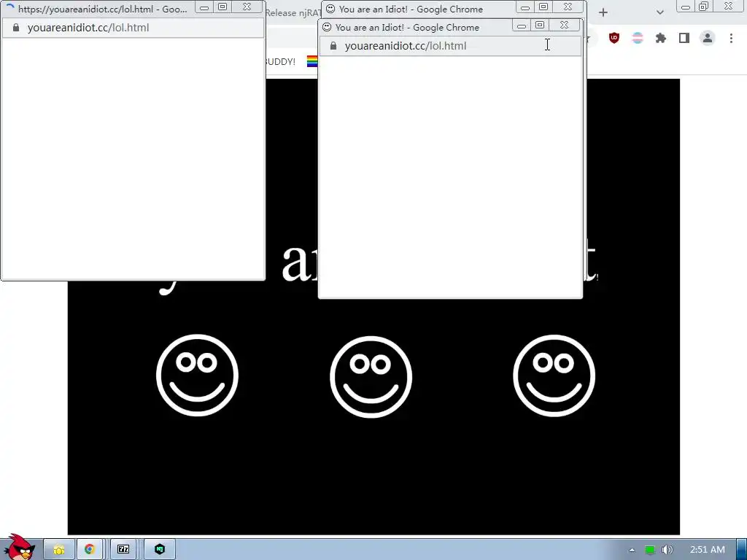Close the front 'You are an Idiot!' popup

[x=565, y=25]
